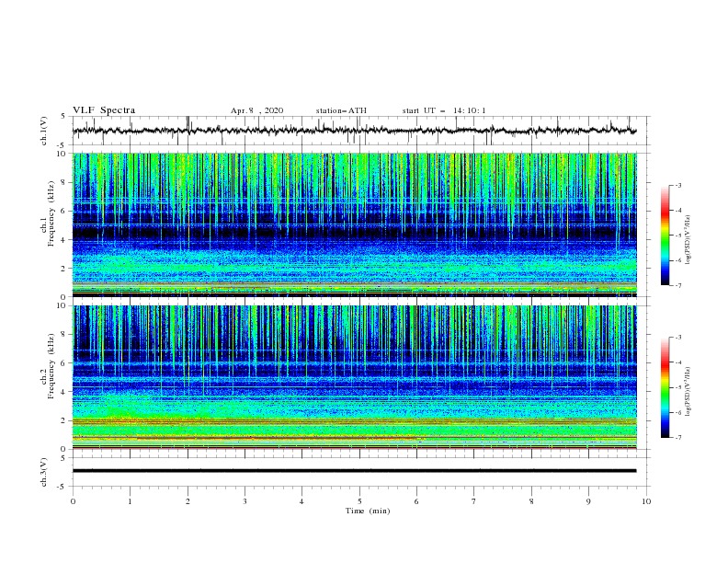
Task: Click the ch.2 PSD color scale bar
Action: [x=665, y=387]
